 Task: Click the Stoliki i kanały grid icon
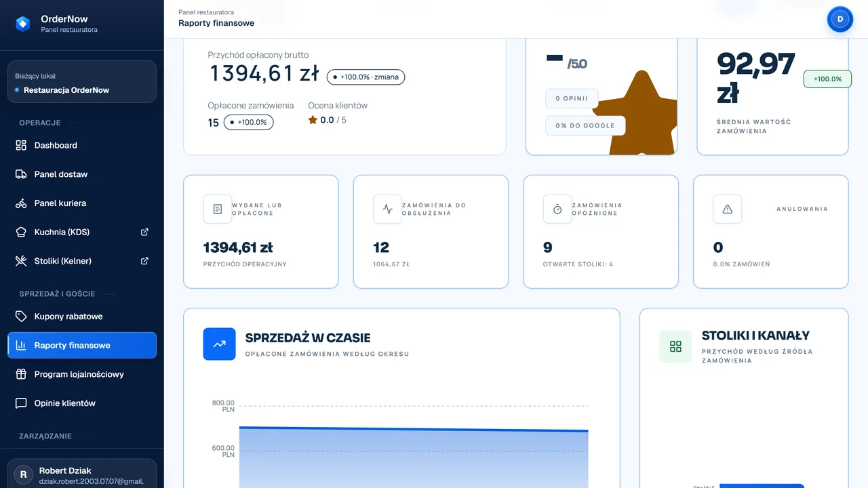coord(675,346)
